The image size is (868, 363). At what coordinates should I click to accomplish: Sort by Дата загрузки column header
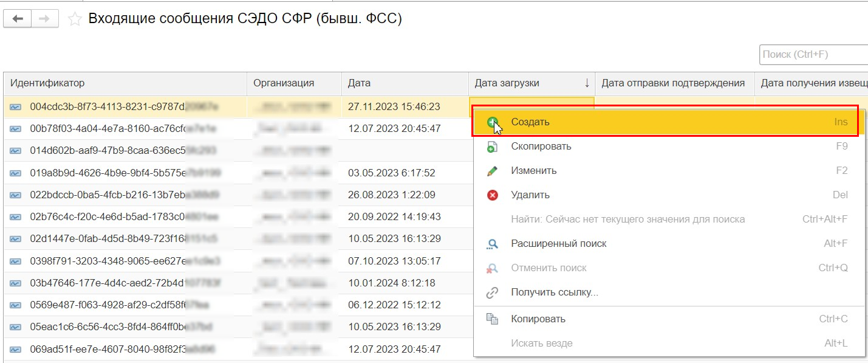(x=507, y=83)
